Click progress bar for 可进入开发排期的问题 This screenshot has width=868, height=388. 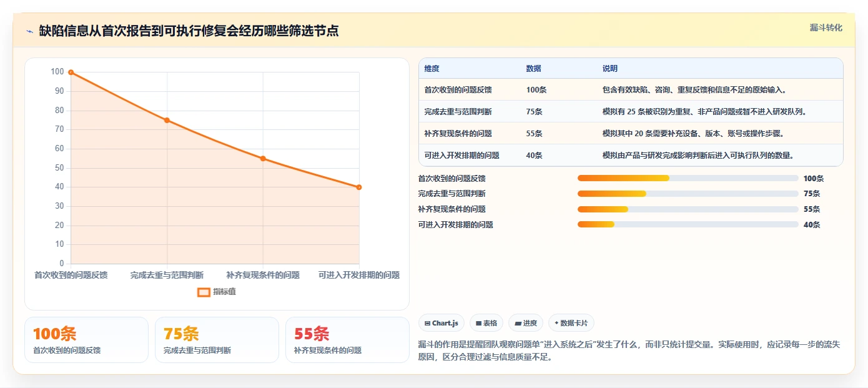[688, 225]
